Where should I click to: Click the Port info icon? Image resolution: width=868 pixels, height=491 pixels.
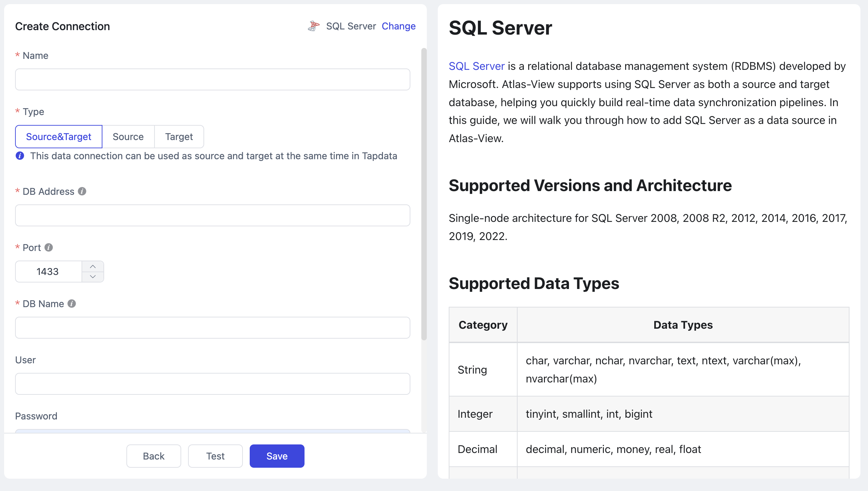point(49,247)
